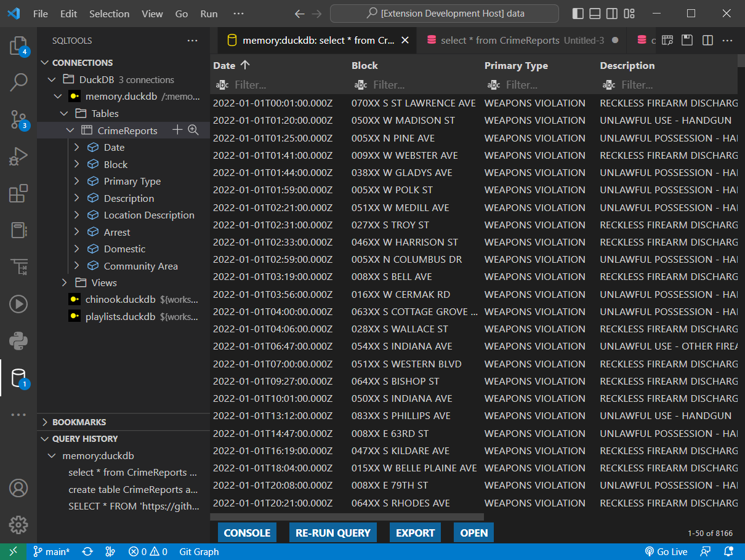Open the Extensions view icon
The image size is (745, 560).
(x=18, y=193)
